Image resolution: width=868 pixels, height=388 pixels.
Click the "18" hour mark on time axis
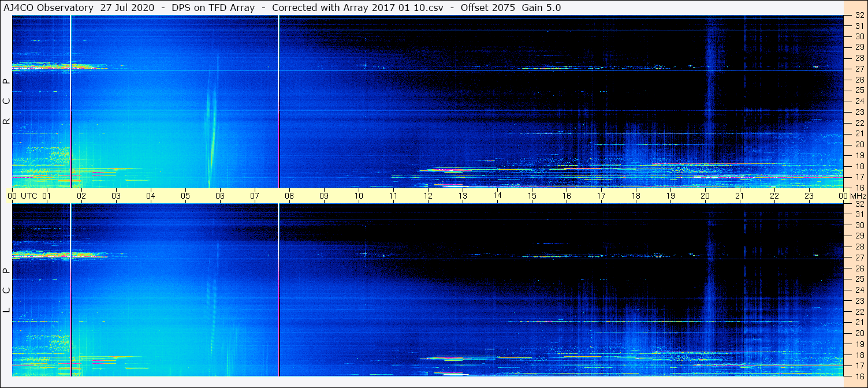pos(636,196)
